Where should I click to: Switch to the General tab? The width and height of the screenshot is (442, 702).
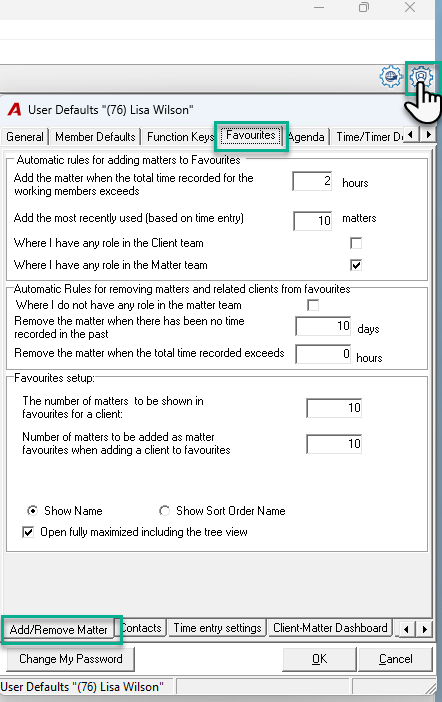coord(25,137)
